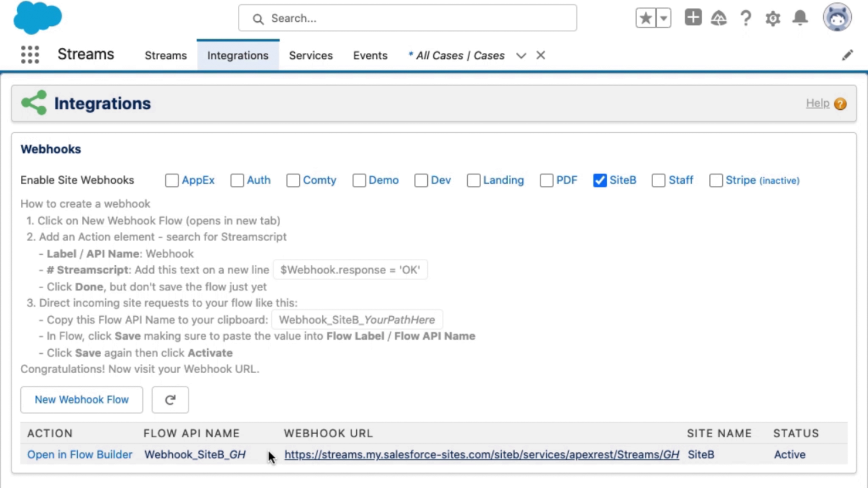Viewport: 868px width, 488px height.
Task: Open the favorites list dropdown arrow
Action: [x=663, y=18]
